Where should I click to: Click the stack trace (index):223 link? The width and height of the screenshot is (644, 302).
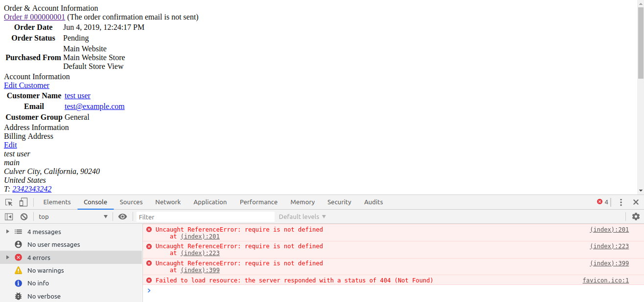tap(200, 253)
